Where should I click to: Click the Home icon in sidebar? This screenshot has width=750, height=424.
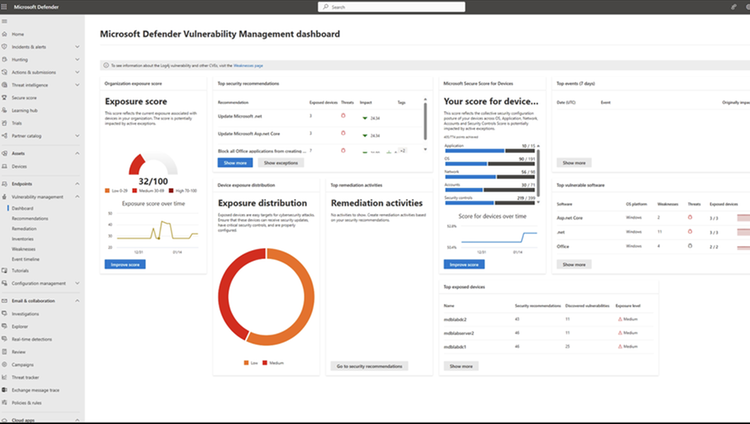click(x=4, y=34)
